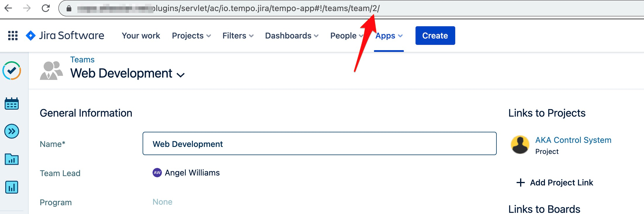Open the Dashboards dropdown menu
Image resolution: width=644 pixels, height=214 pixels.
(292, 36)
